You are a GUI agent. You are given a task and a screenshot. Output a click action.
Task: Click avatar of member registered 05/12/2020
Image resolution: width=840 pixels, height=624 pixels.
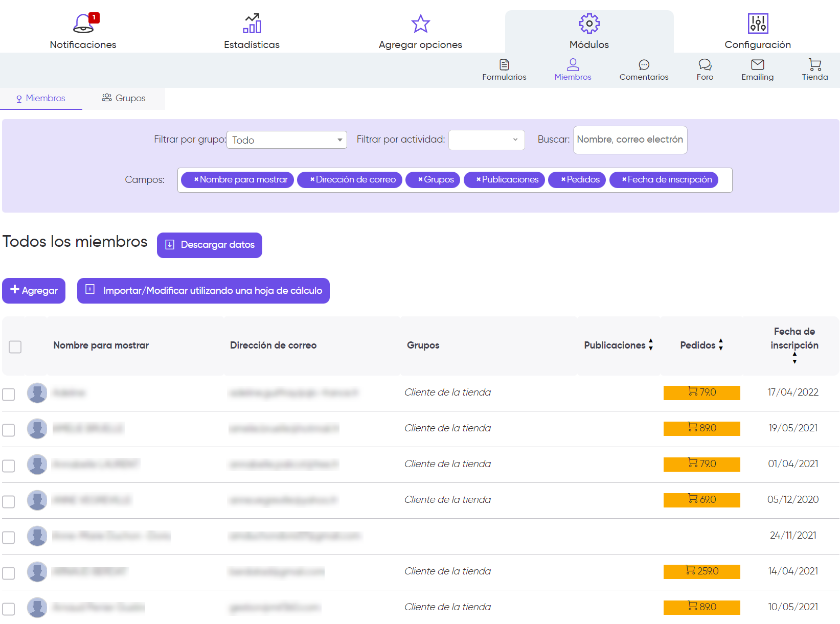(x=37, y=500)
